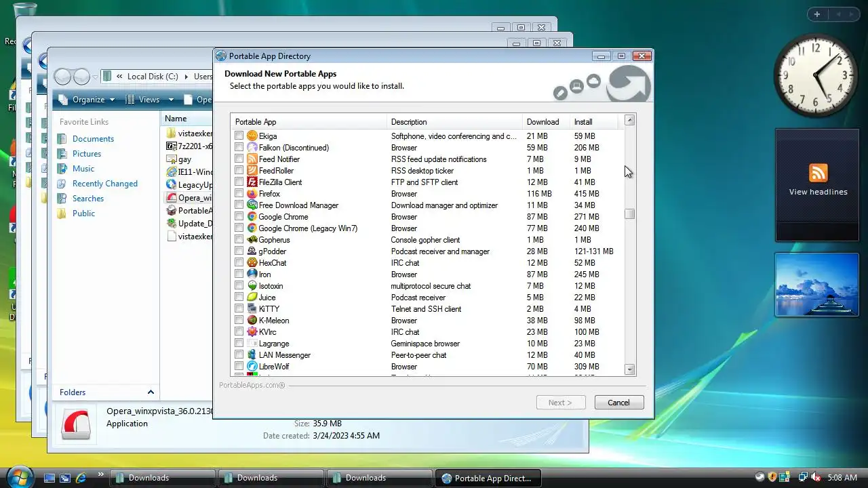
Task: Click the Ekiga app icon
Action: 252,136
